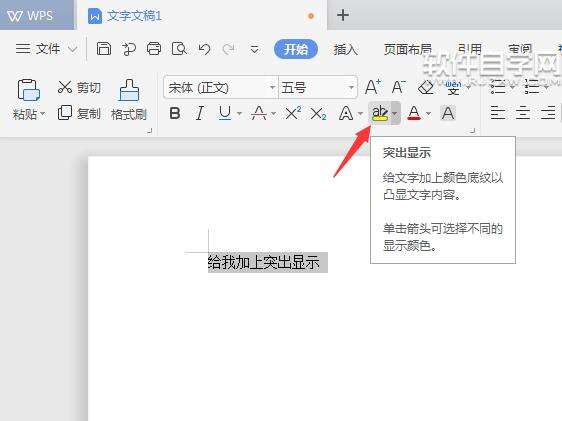Apply red font color A button

414,113
